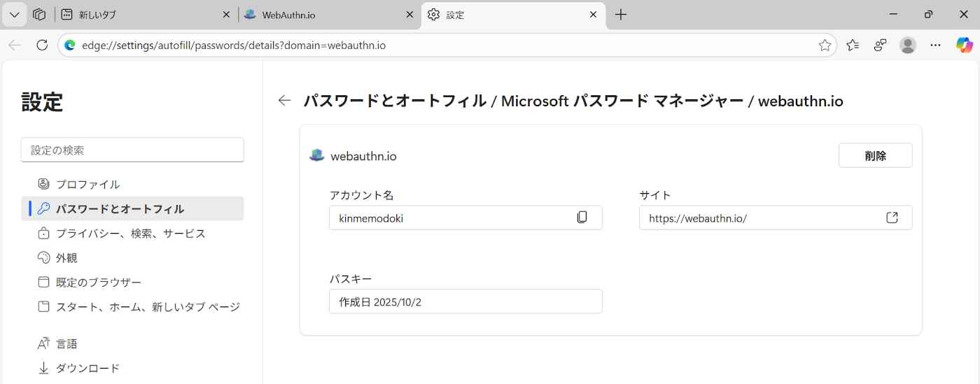Click the webauthn.io card favicon
Viewport: 980px width, 384px height.
[x=317, y=155]
